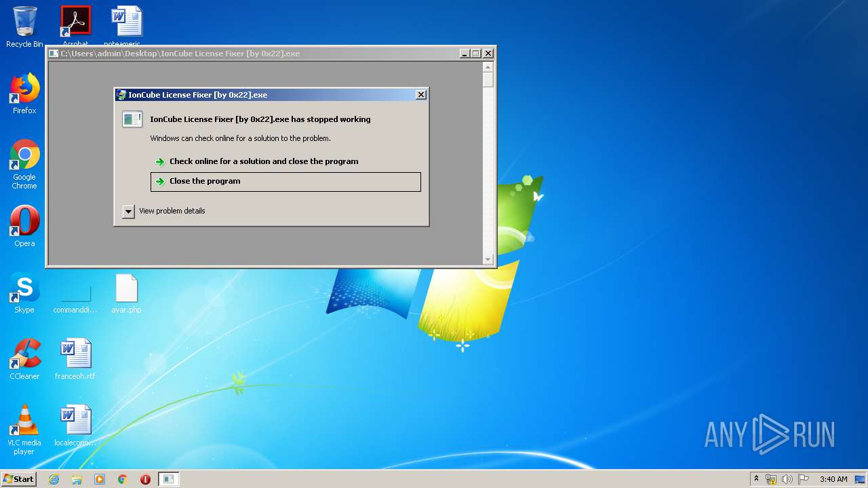Click the 3:40 AM taskbar clock
Screen dimensions: 868x488
(x=833, y=479)
